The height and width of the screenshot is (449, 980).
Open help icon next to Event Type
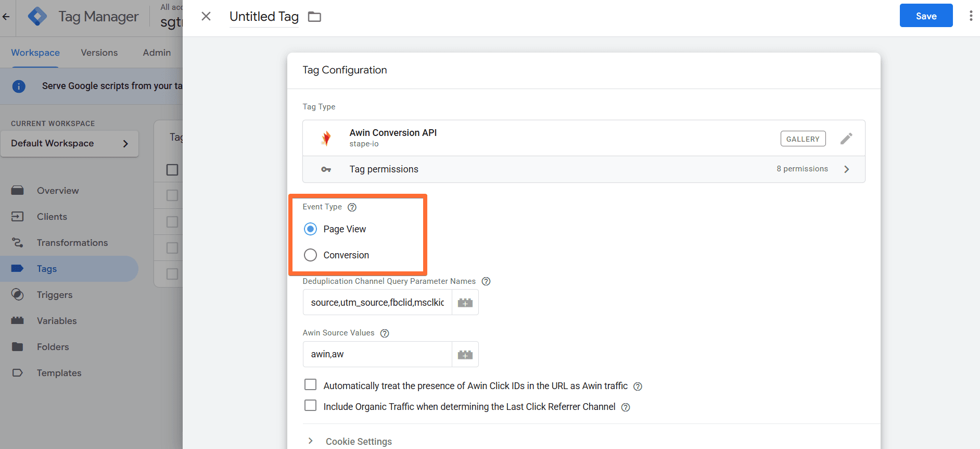click(x=352, y=207)
